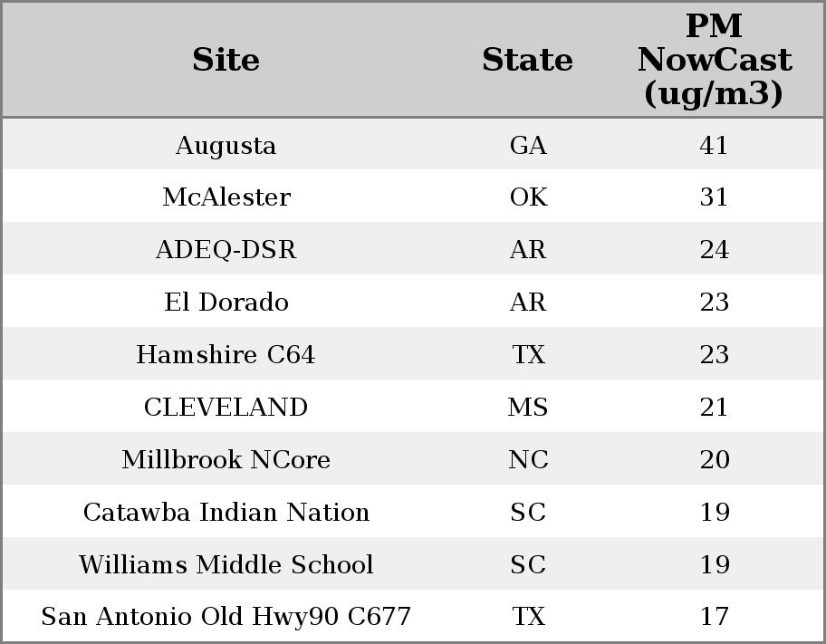Screen dimensions: 826x644
Task: Select the ADEQ-DSR site cell
Action: click(226, 250)
